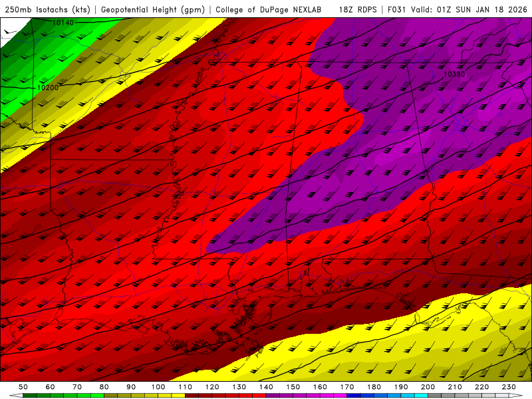Viewport: 532px width, 399px height.
Task: Select the '80' tick label on the scale
Action: (104, 387)
